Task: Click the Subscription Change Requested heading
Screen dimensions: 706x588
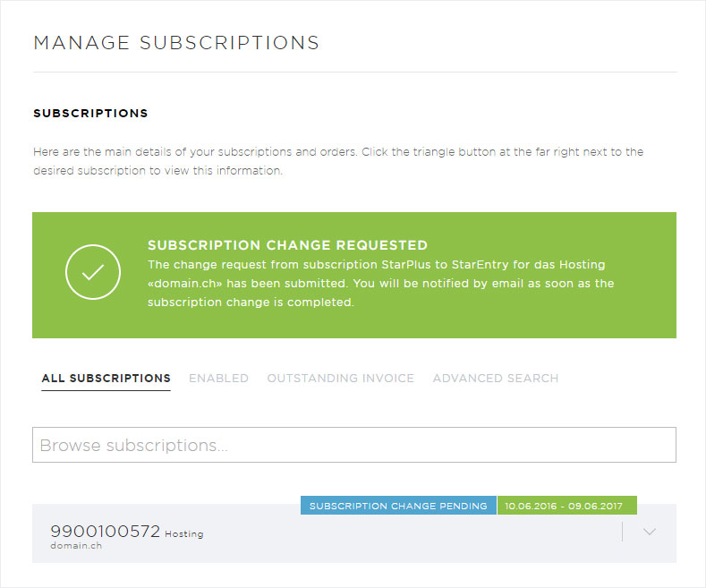Action: point(288,245)
